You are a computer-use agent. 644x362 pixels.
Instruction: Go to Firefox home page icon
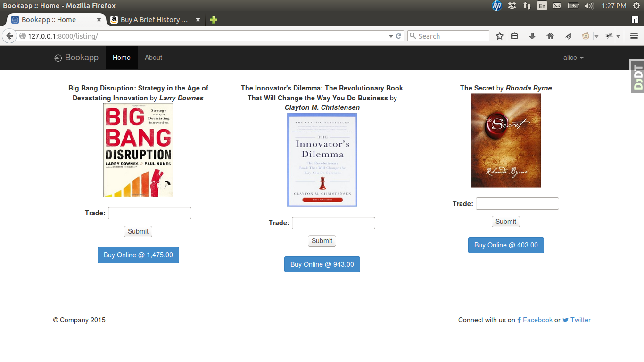[550, 36]
